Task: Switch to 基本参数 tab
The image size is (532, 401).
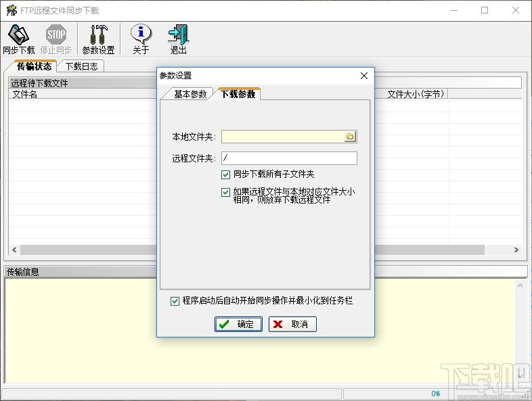Action: (x=190, y=94)
